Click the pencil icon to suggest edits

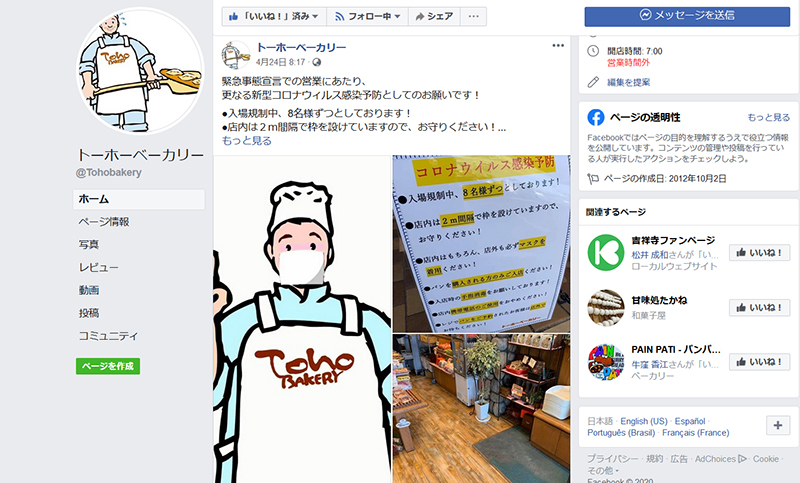[593, 82]
